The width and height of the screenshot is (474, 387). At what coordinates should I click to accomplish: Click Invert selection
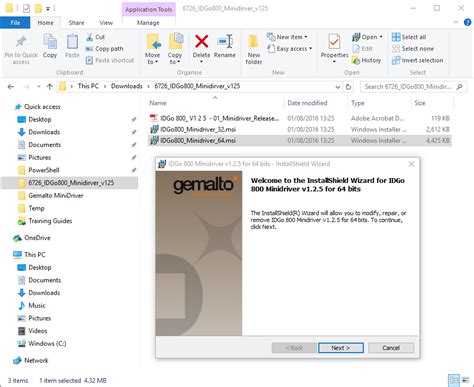click(x=418, y=60)
